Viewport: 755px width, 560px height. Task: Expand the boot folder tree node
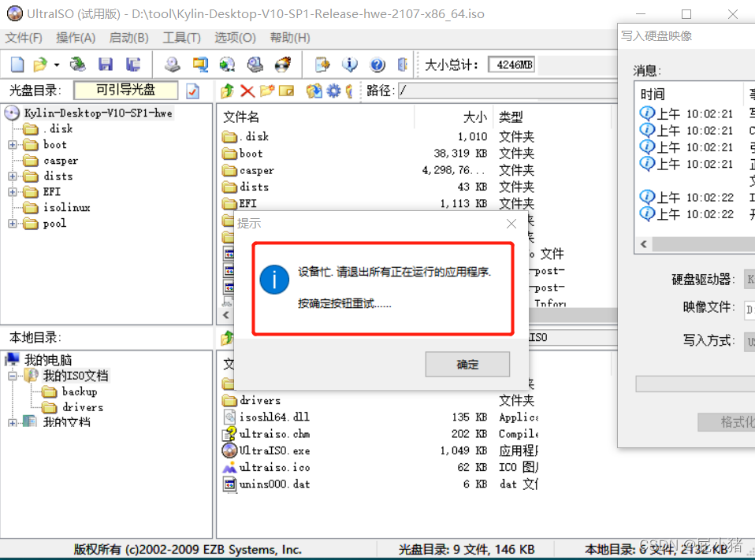[x=13, y=144]
